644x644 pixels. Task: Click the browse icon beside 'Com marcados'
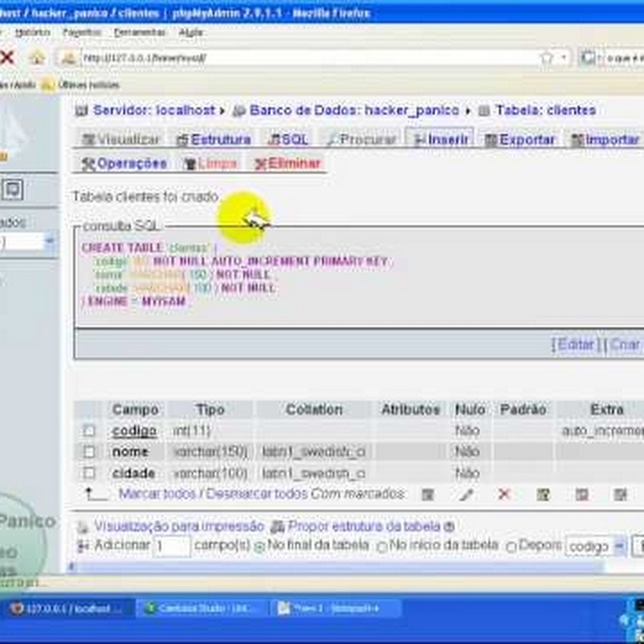[428, 494]
